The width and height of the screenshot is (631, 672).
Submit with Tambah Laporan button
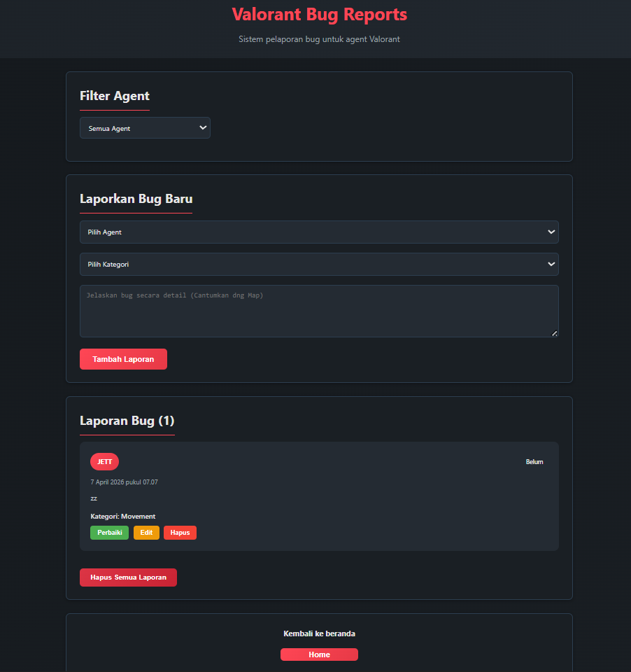coord(123,359)
